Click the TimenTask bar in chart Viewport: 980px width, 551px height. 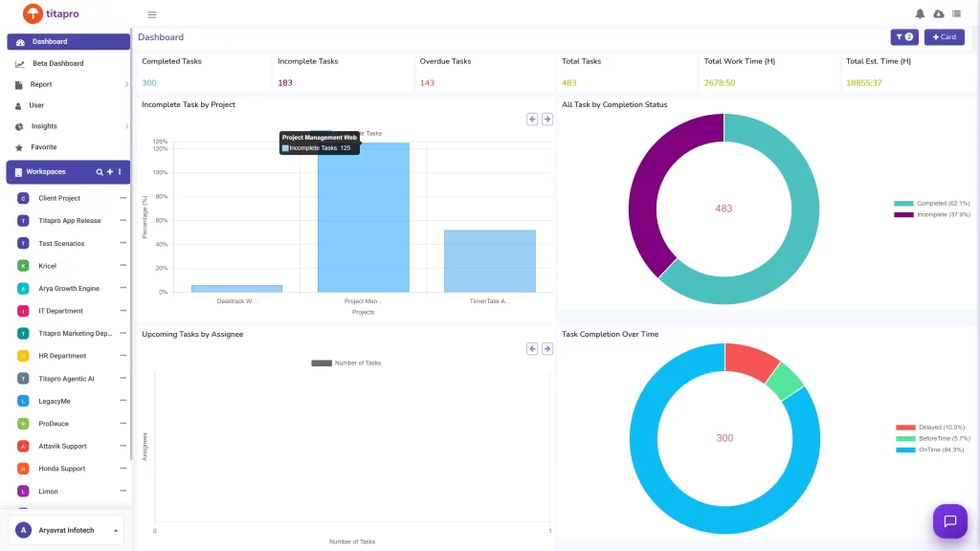point(489,261)
